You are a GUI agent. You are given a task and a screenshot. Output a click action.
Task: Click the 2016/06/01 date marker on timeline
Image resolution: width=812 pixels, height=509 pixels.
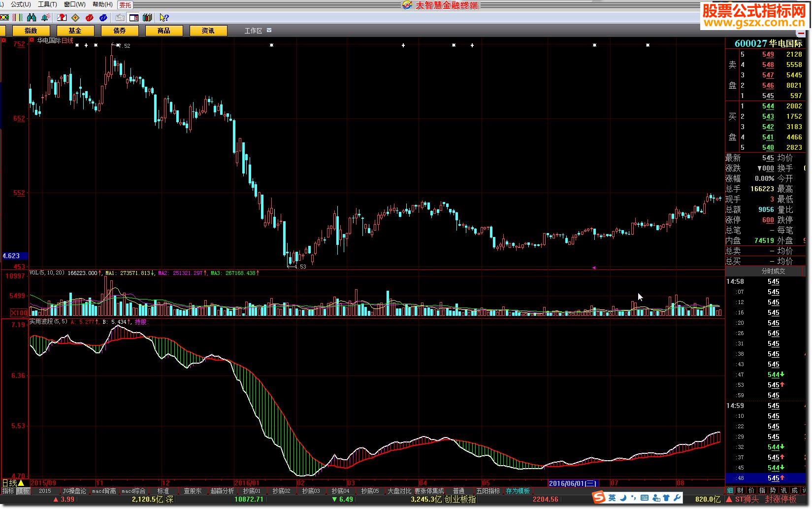tap(573, 483)
